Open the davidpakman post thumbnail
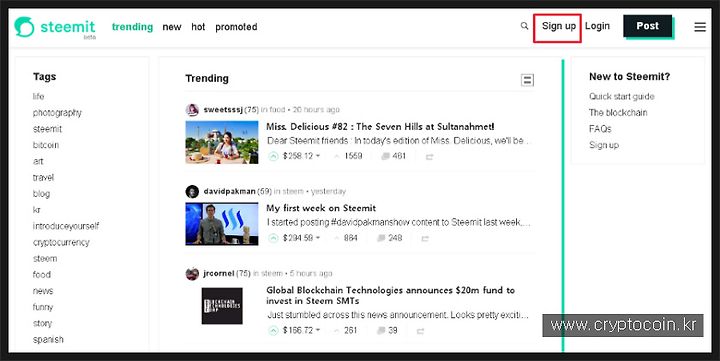The height and width of the screenshot is (361, 720). pos(222,224)
